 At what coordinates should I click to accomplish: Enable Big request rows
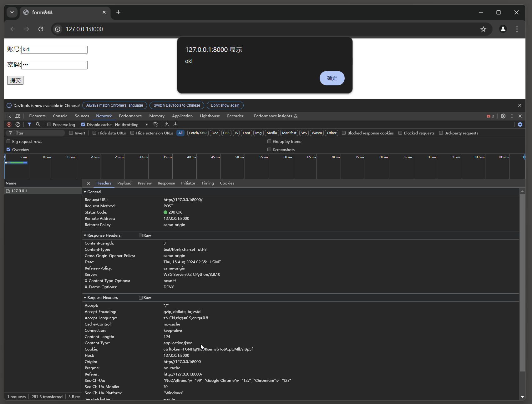click(8, 141)
